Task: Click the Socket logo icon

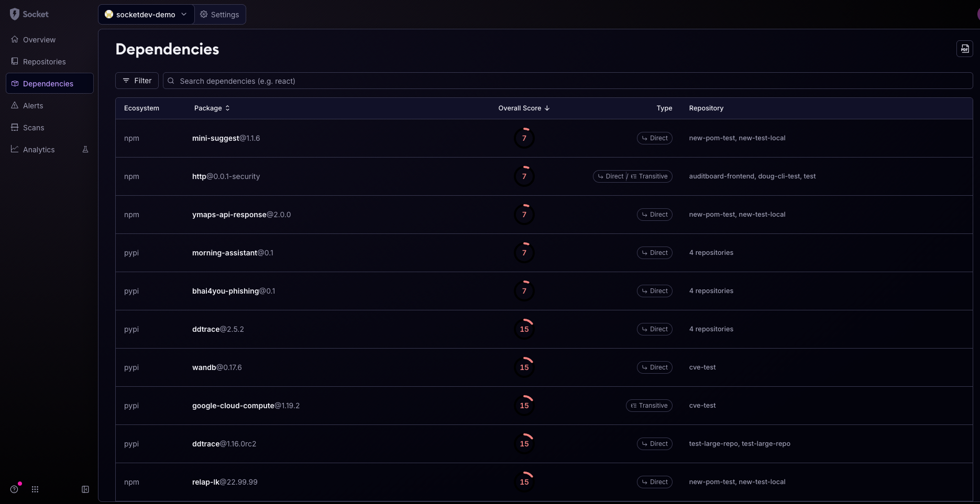Action: pos(15,14)
